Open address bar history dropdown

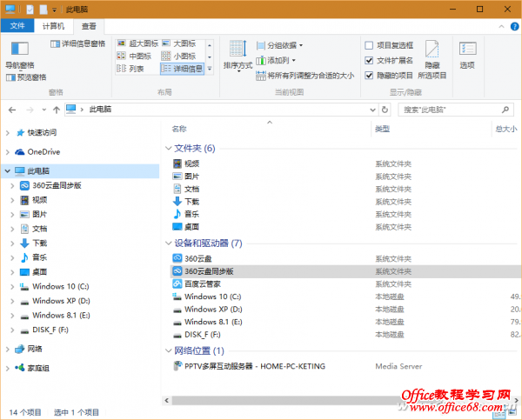[373, 110]
